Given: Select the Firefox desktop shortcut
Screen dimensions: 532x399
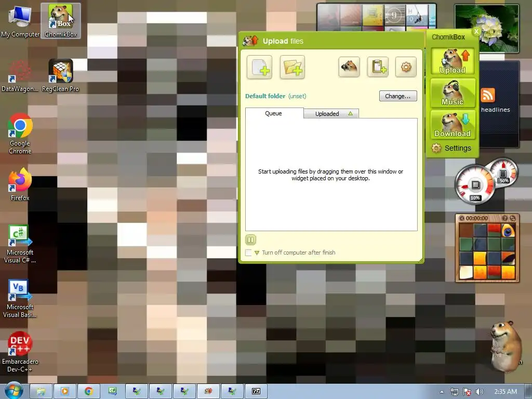Looking at the screenshot, I should point(20,184).
